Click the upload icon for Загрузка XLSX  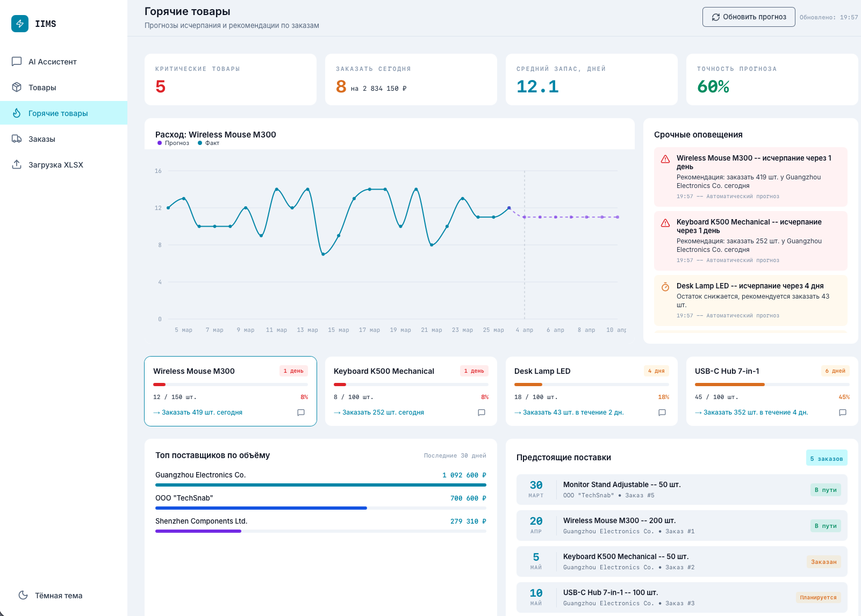[17, 165]
